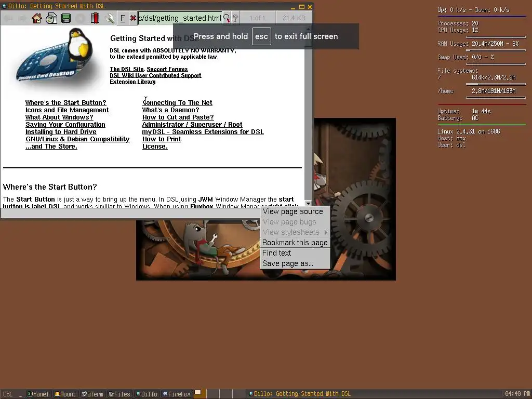Follow 'What's a Daemon?' link
This screenshot has height=399, width=532.
click(x=170, y=110)
